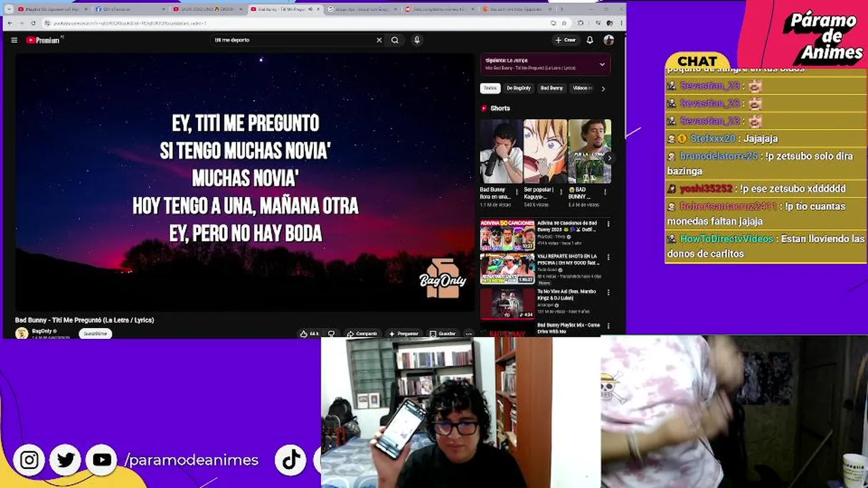Open the YouTube hamburger guide menu

pyautogui.click(x=14, y=40)
